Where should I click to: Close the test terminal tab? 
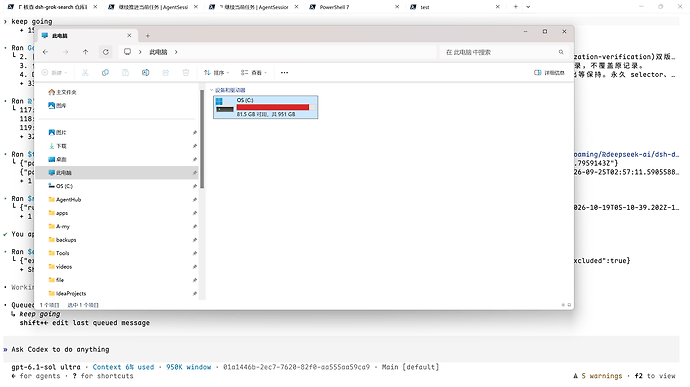pos(498,7)
